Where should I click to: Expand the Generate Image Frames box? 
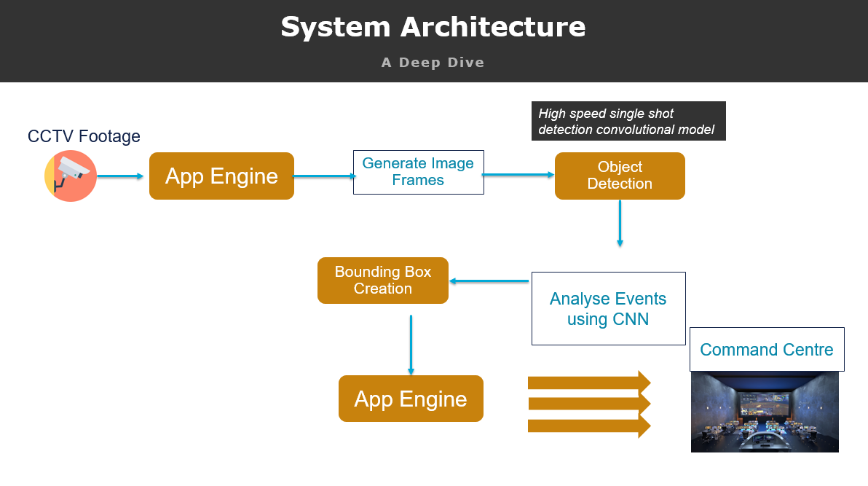tap(418, 172)
